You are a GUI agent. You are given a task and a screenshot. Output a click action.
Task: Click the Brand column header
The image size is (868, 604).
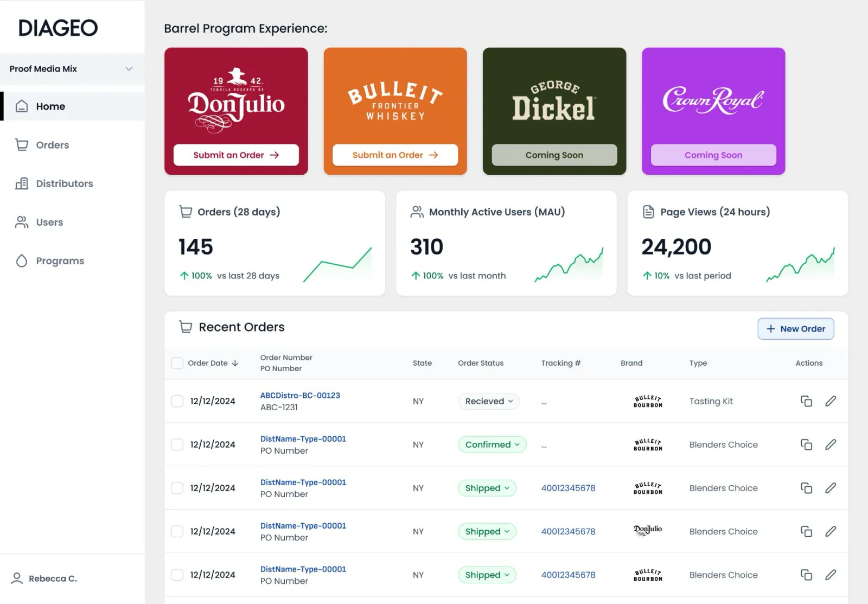(x=631, y=363)
